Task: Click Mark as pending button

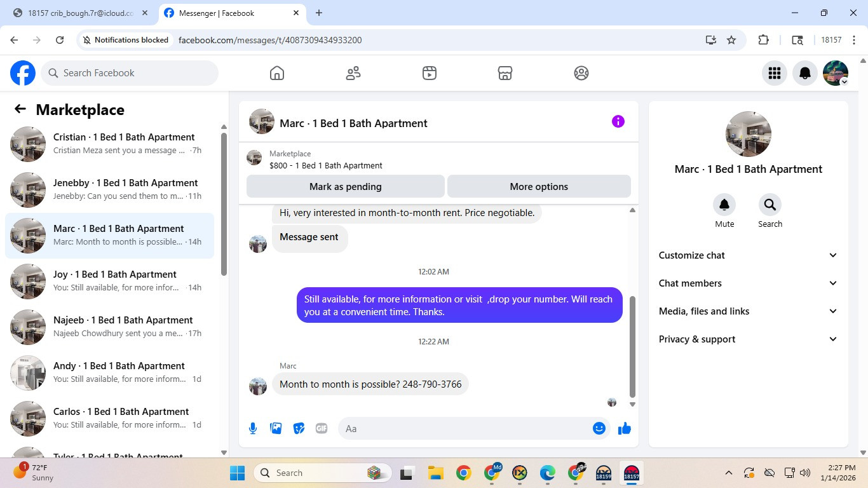Action: pos(346,187)
